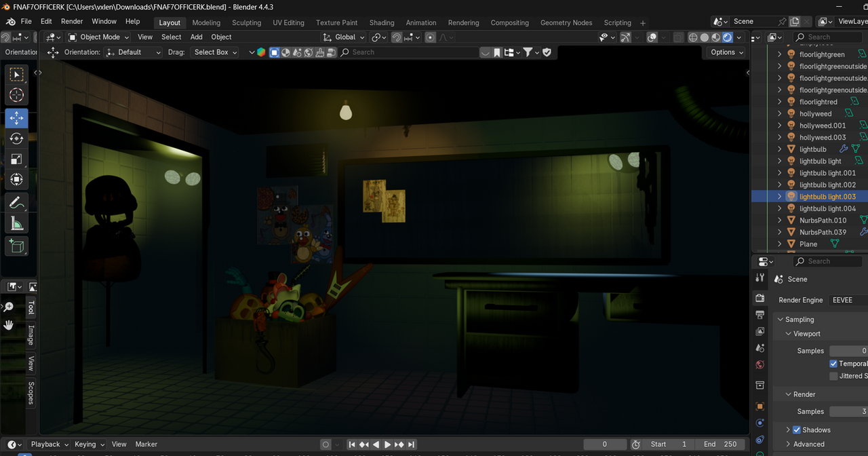Open the Options dropdown
868x456 pixels.
[x=726, y=52]
